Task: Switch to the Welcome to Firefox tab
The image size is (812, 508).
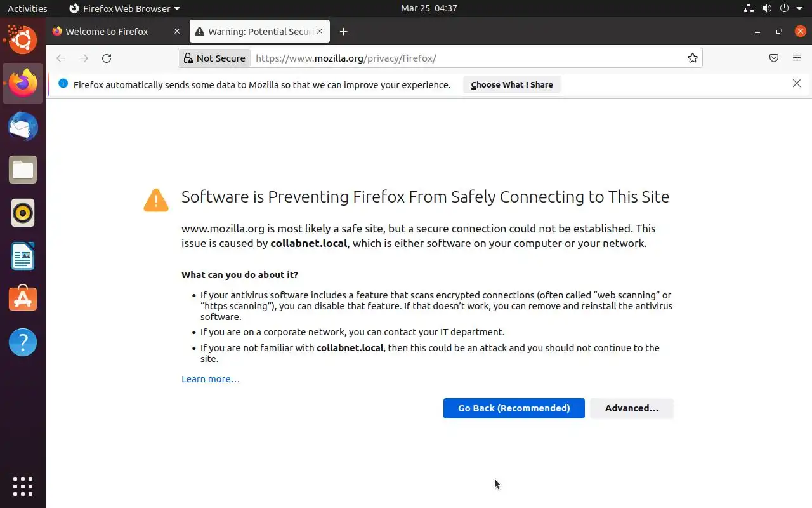Action: (x=107, y=32)
